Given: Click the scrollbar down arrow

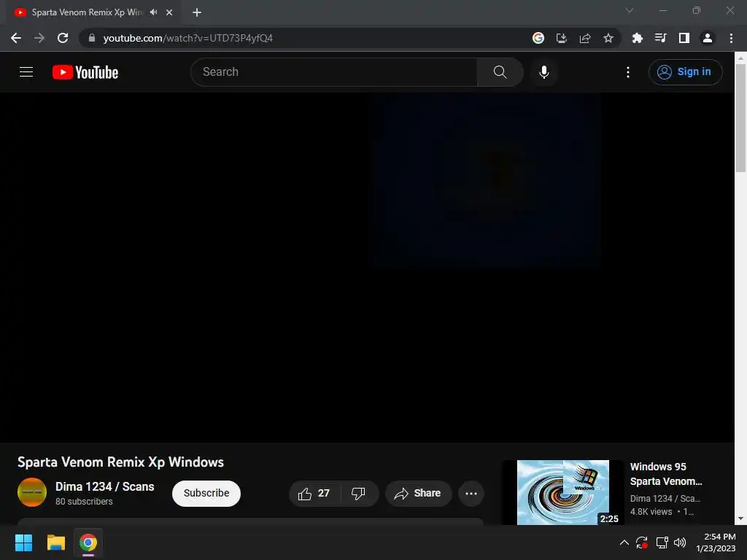Looking at the screenshot, I should 740,518.
